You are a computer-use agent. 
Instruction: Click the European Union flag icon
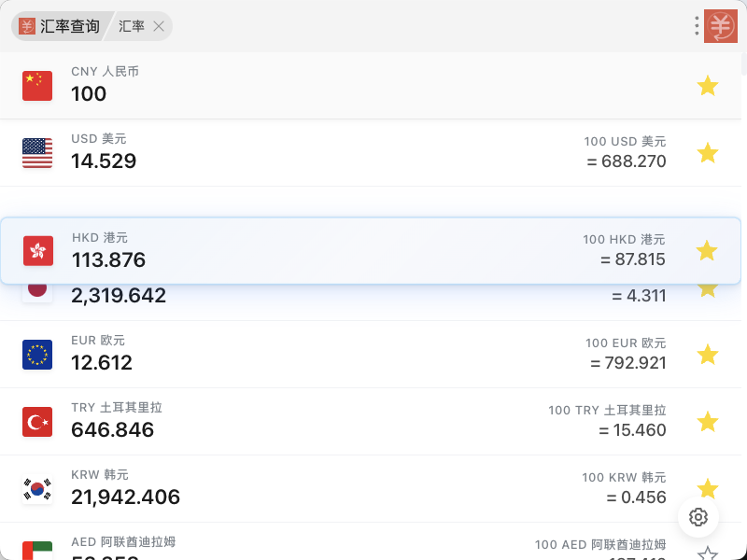(37, 355)
